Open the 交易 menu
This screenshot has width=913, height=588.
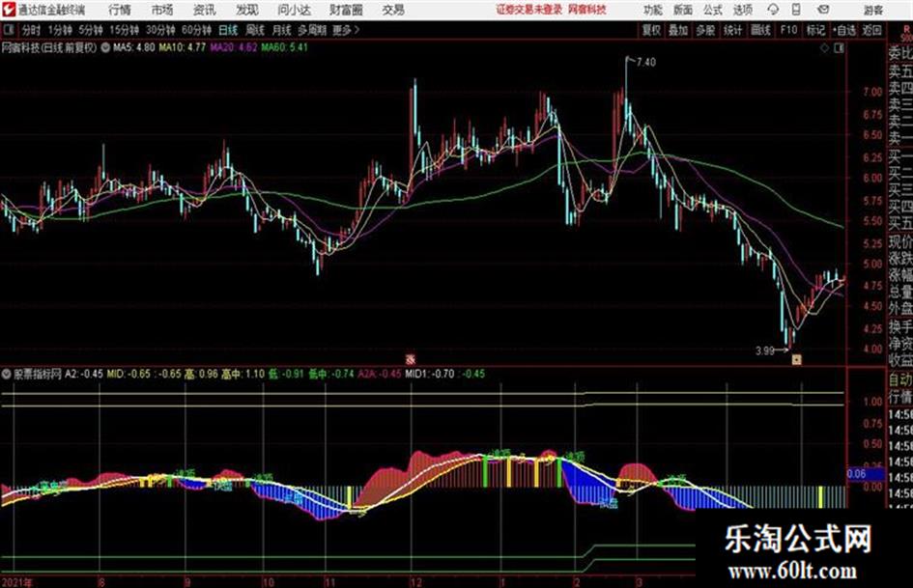[x=393, y=10]
